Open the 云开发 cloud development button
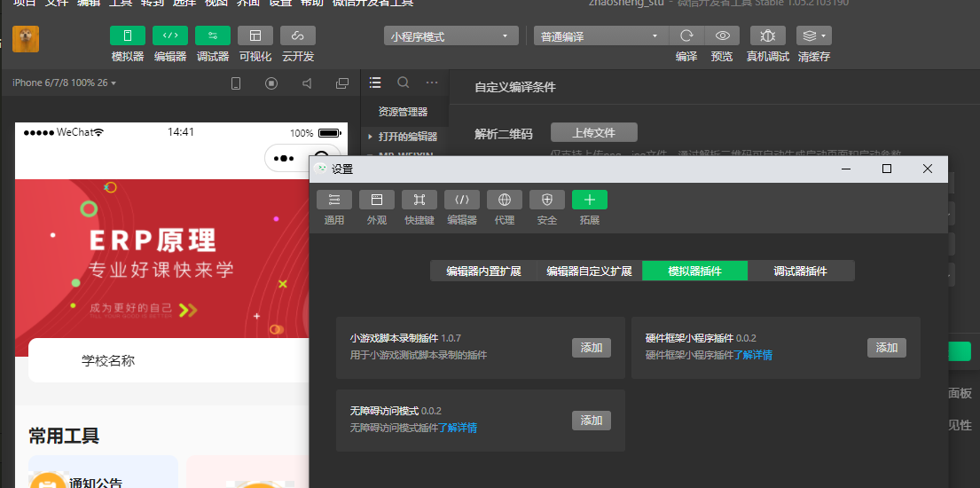 pos(297,35)
